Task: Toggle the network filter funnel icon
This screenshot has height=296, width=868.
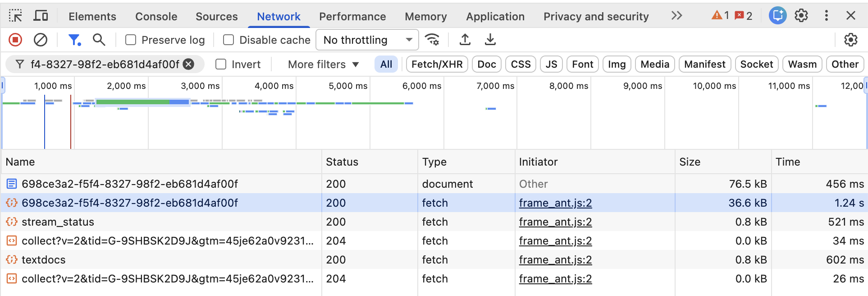Action: click(x=74, y=40)
